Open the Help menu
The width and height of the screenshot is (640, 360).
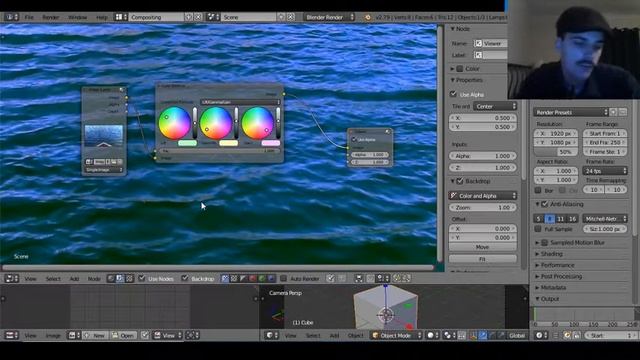click(x=102, y=17)
